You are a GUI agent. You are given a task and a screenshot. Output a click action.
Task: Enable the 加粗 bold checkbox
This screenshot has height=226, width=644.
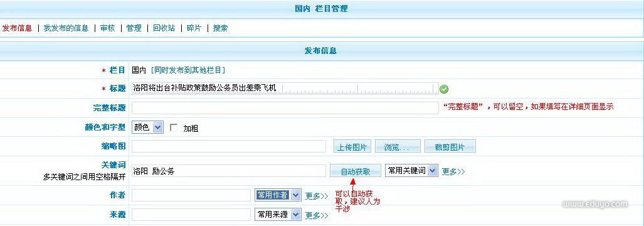click(174, 127)
